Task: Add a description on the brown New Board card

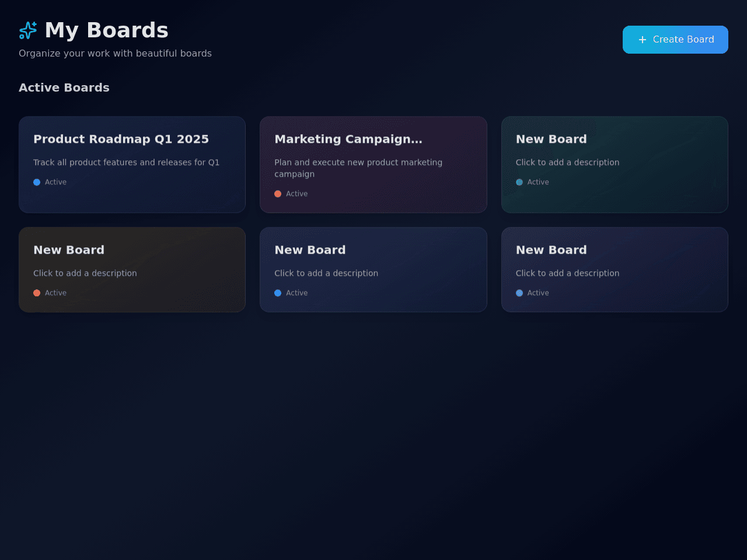Action: 85,273
